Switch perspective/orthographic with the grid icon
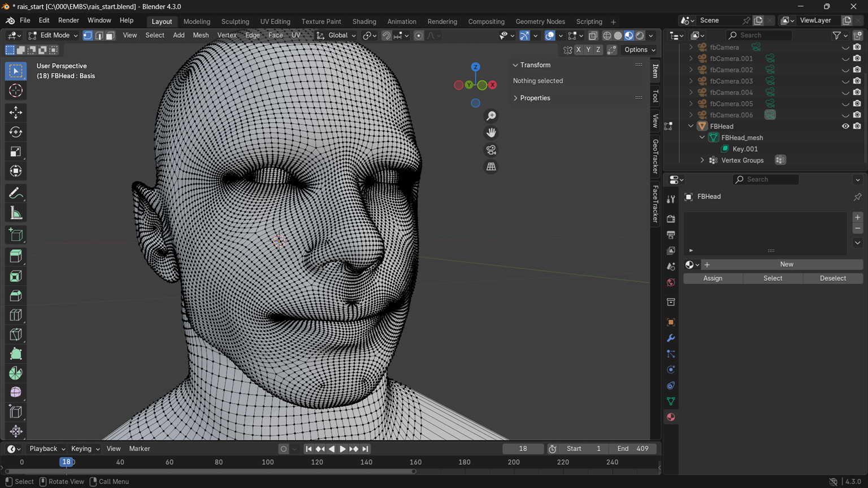Viewport: 868px width, 488px height. [x=491, y=167]
